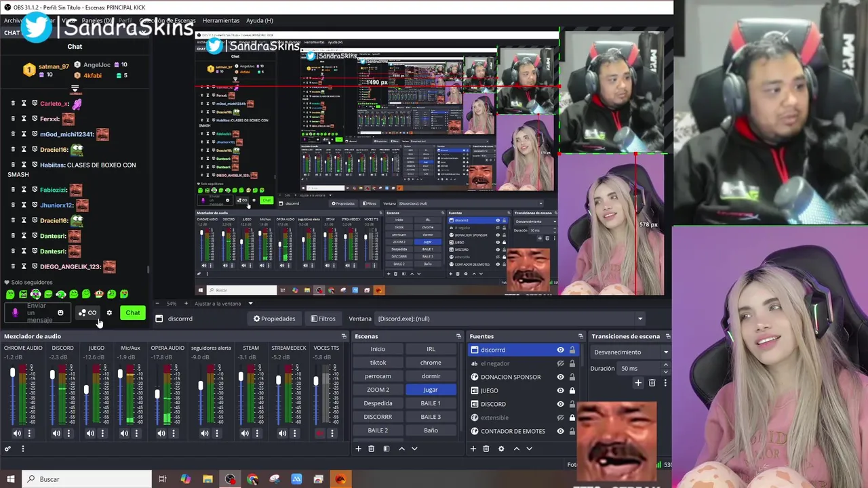Hide the DISCORD source

coord(560,404)
